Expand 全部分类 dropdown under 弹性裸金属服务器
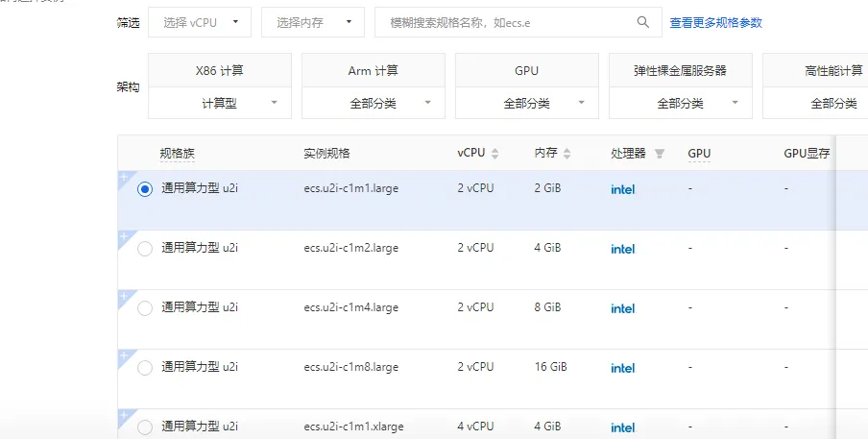The height and width of the screenshot is (439, 868). (x=681, y=103)
